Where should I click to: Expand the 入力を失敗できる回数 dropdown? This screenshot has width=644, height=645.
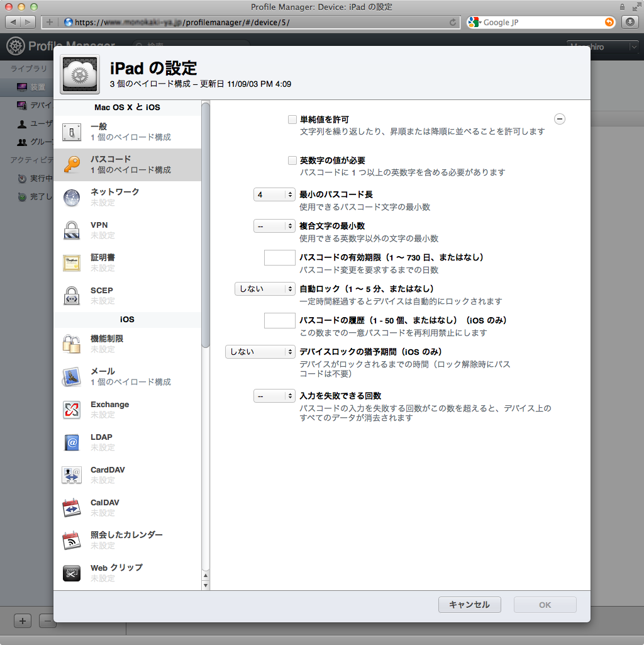click(x=274, y=396)
